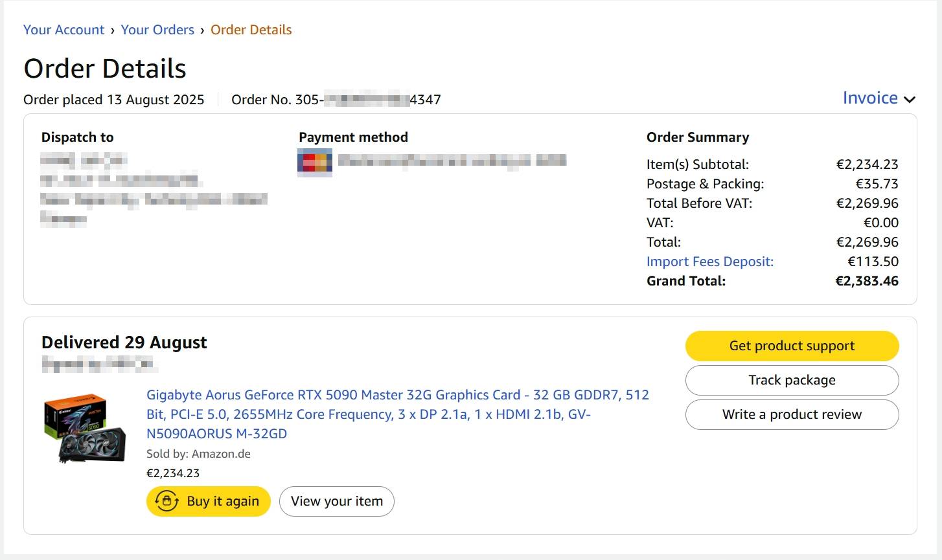Go to Your Account breadcrumb
This screenshot has width=942, height=560.
tap(63, 30)
